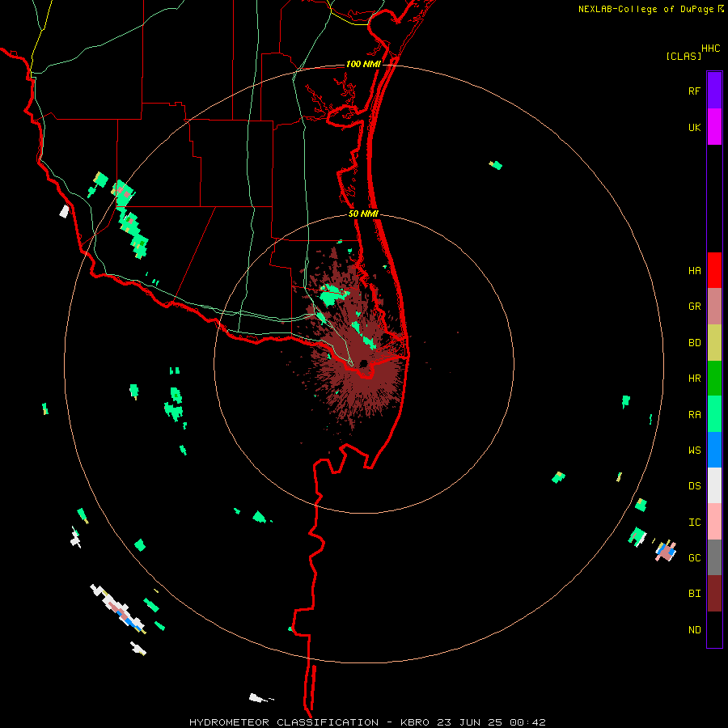The image size is (728, 728).
Task: Click the WS blue legend swatch
Action: 714,450
